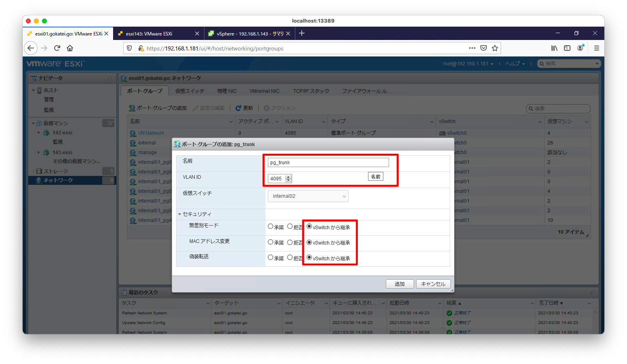
Task: Increase VLAN ID using the spinner arrow
Action: point(288,176)
